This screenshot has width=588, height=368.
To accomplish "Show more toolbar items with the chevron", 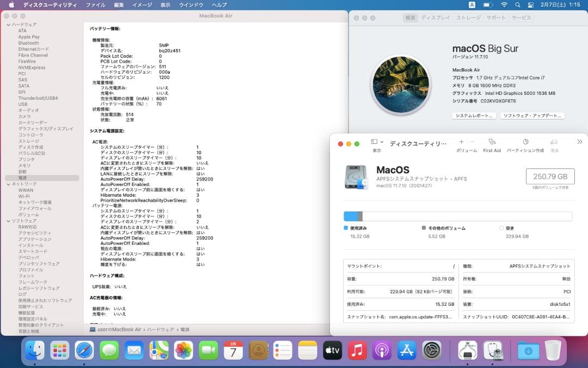I will [579, 142].
